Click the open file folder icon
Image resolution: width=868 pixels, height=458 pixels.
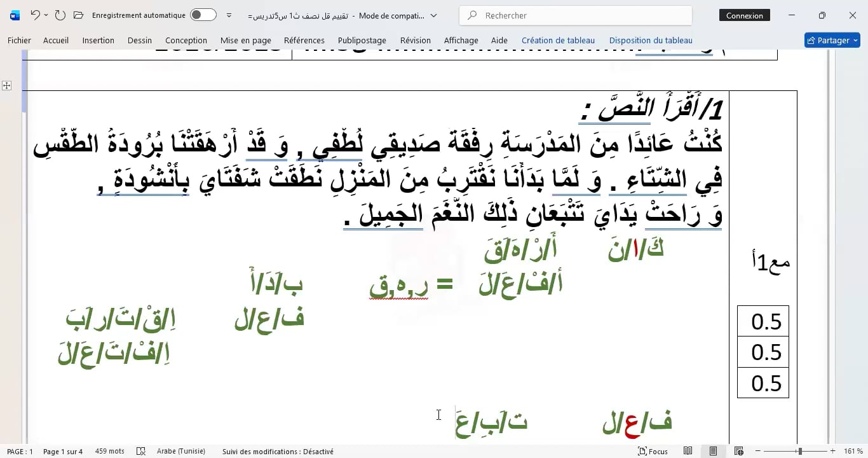pyautogui.click(x=78, y=15)
